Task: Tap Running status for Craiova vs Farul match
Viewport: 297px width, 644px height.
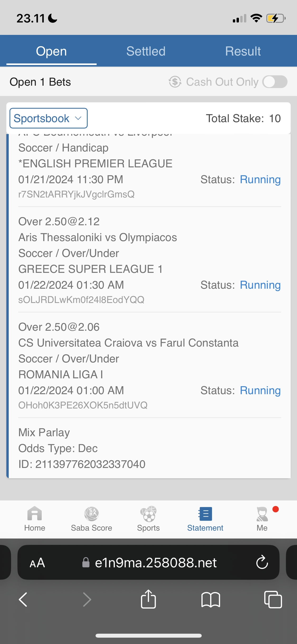Action: coord(260,390)
